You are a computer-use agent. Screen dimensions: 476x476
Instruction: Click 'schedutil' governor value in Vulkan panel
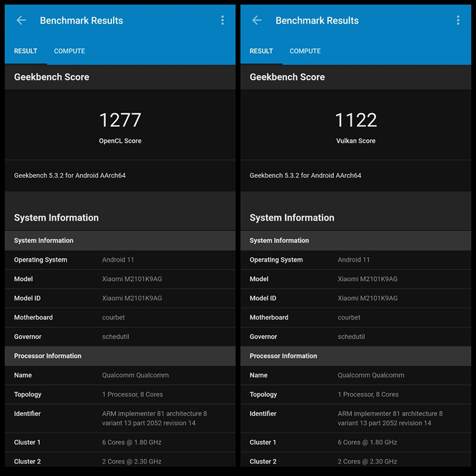click(351, 337)
